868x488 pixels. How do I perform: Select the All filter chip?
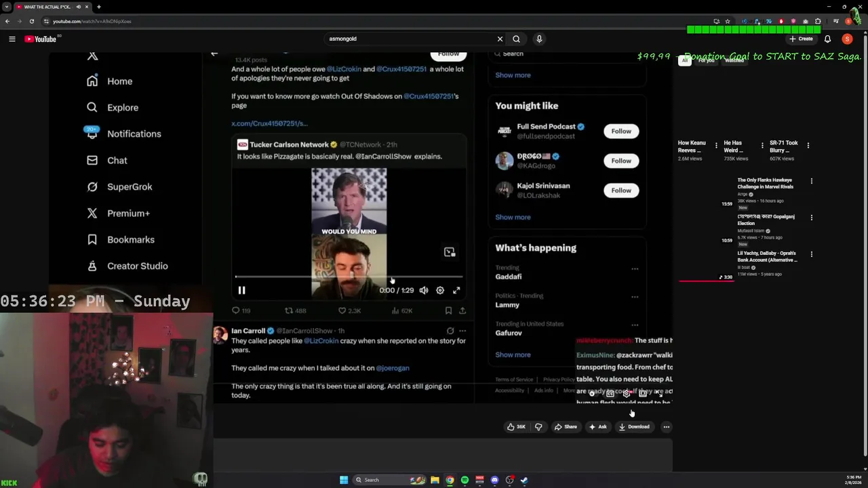coord(684,60)
